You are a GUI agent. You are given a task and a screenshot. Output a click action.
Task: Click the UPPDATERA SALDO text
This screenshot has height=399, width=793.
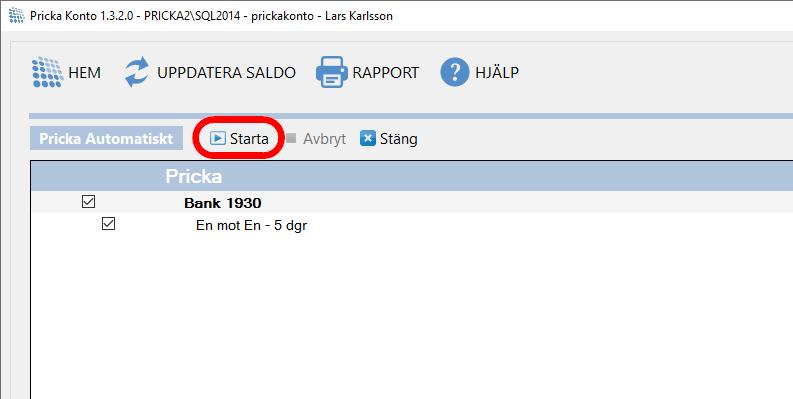click(227, 73)
